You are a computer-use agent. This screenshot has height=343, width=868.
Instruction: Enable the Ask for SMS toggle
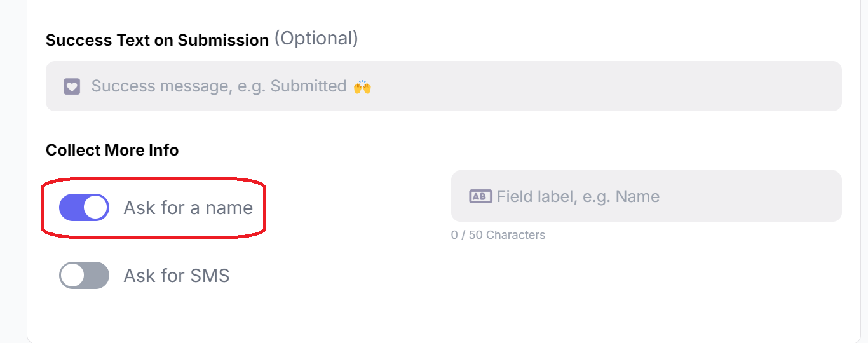point(84,276)
